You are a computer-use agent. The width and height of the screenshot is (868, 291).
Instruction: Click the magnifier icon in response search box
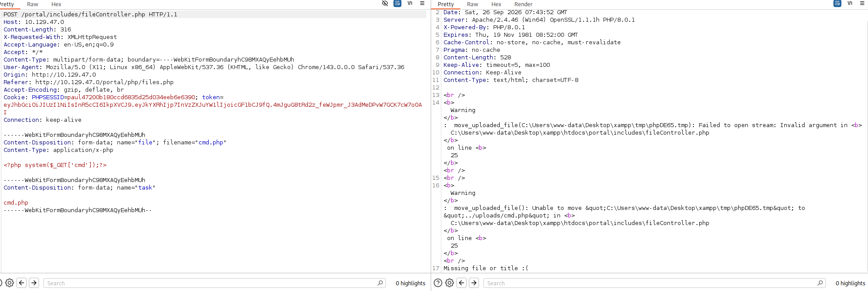pos(820,283)
